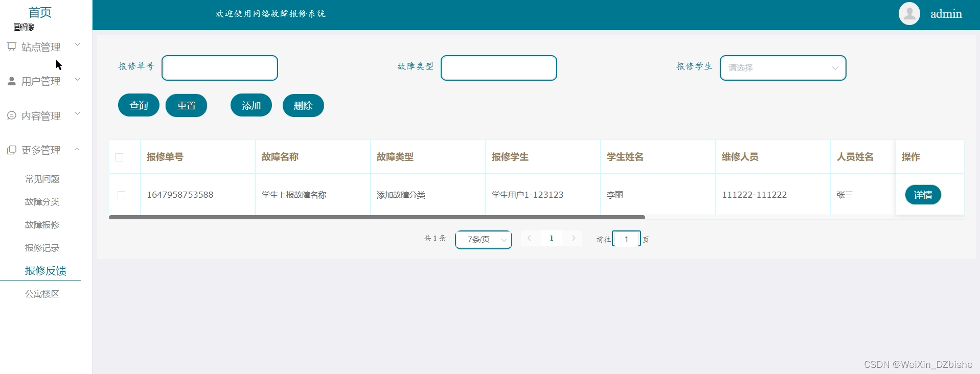Click the user management person icon

[12, 81]
